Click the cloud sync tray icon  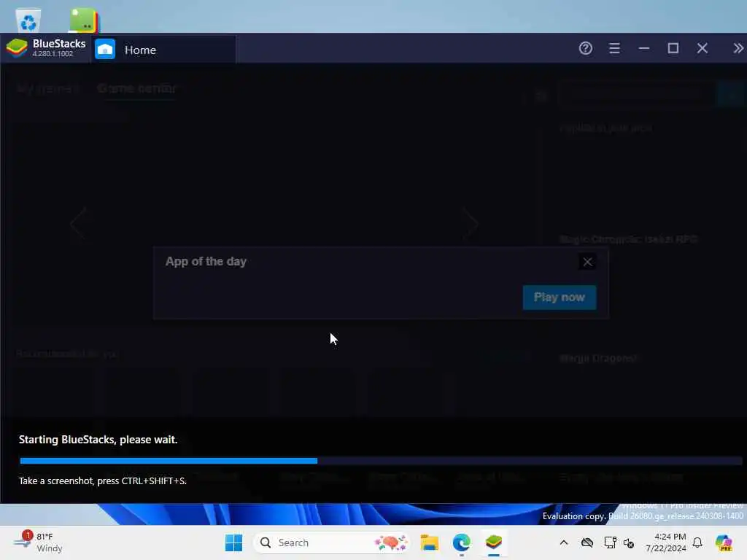tap(587, 542)
